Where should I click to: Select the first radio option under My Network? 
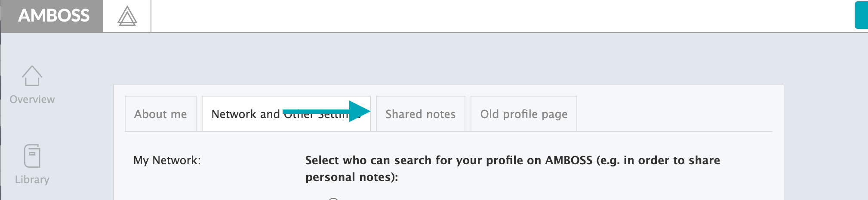(x=333, y=199)
